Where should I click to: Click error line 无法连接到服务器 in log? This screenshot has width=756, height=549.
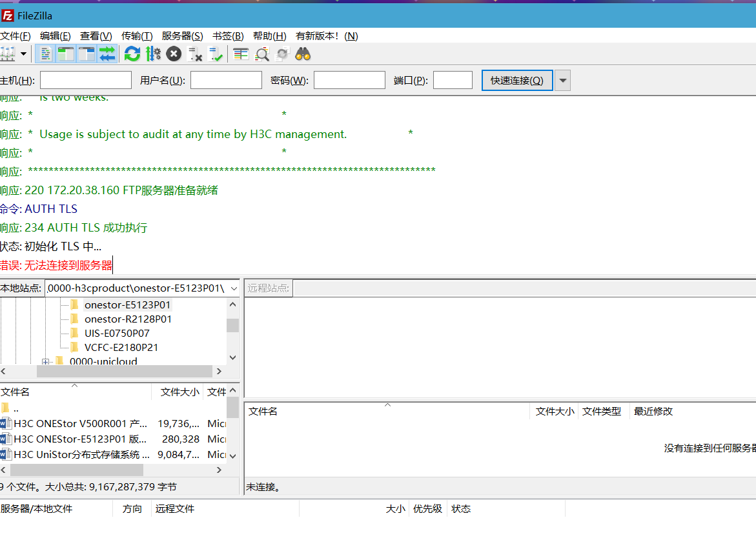click(68, 265)
